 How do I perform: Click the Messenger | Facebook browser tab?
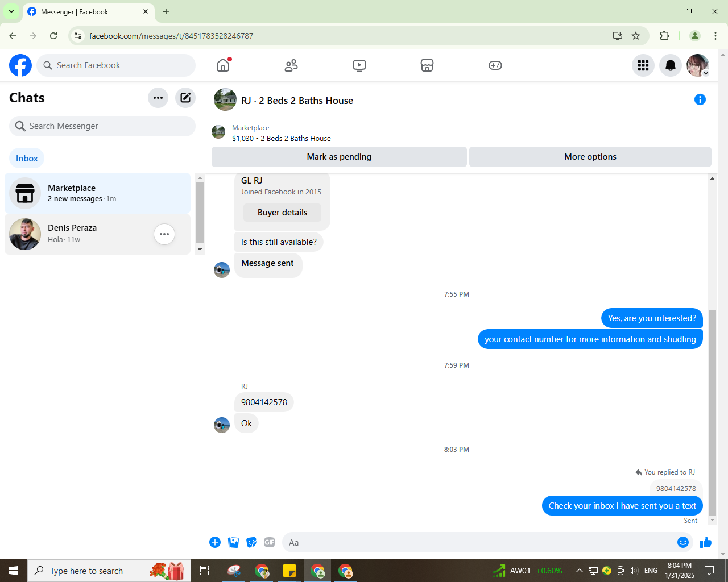coord(88,11)
